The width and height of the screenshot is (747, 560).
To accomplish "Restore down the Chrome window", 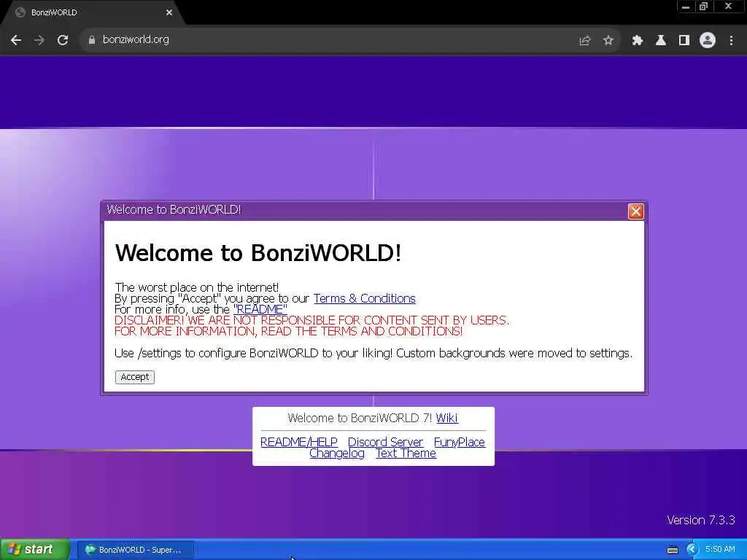I will (704, 7).
